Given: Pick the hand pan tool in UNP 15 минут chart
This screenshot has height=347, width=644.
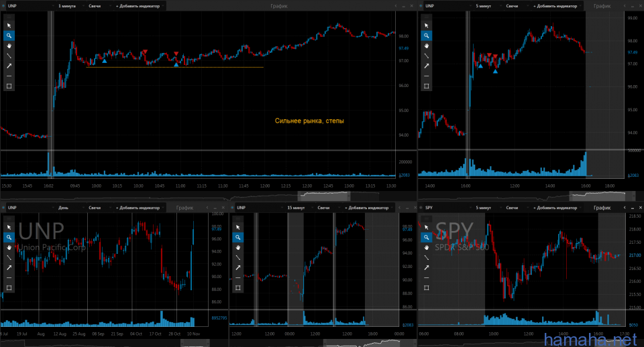Looking at the screenshot, I should click(x=237, y=247).
